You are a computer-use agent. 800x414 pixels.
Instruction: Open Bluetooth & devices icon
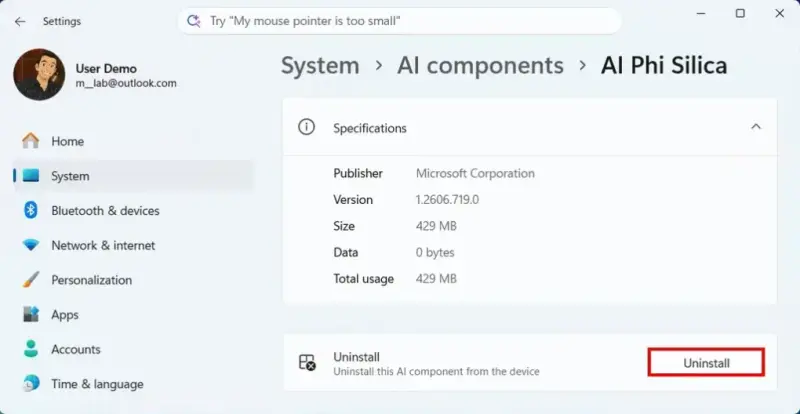tap(31, 210)
